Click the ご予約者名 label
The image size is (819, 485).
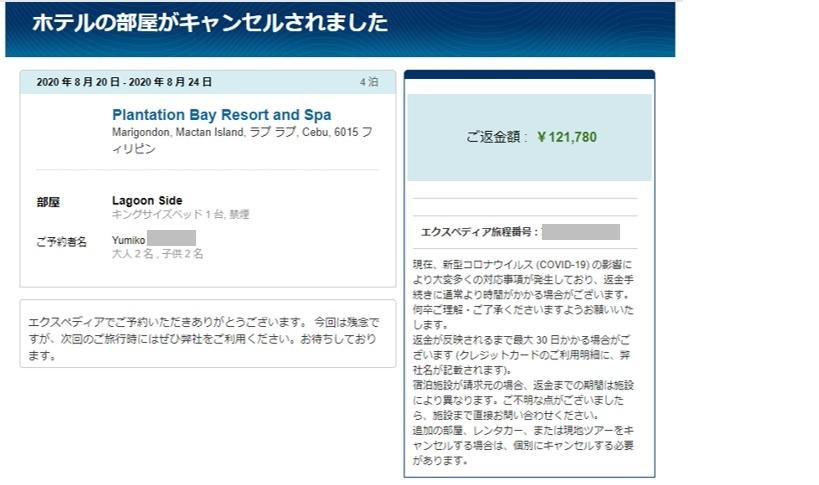point(62,242)
